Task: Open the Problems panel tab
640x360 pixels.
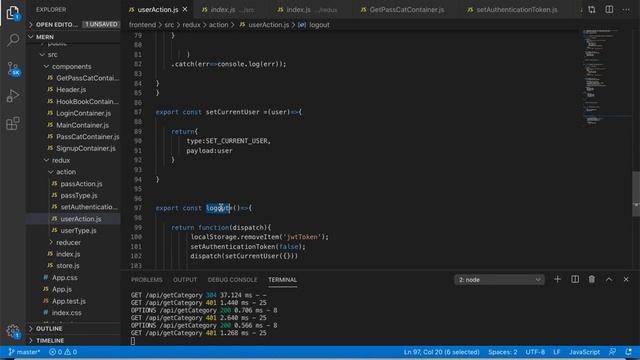Action: pyautogui.click(x=147, y=280)
